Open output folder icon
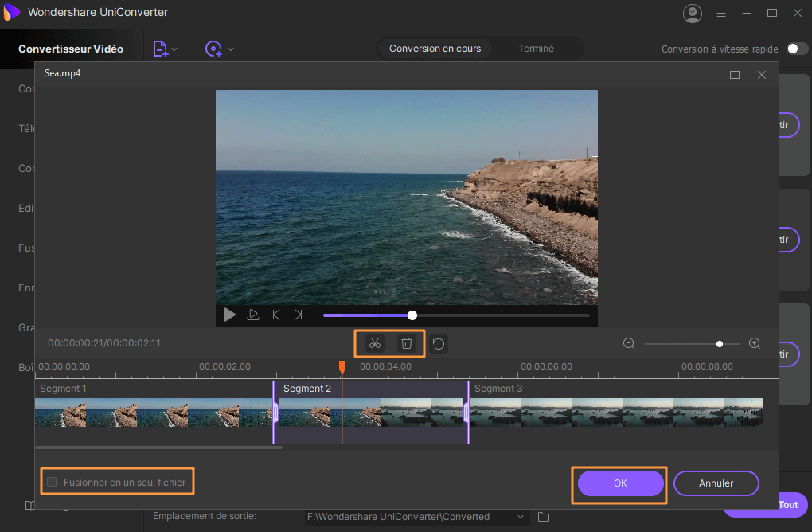This screenshot has width=812, height=532. pyautogui.click(x=544, y=517)
